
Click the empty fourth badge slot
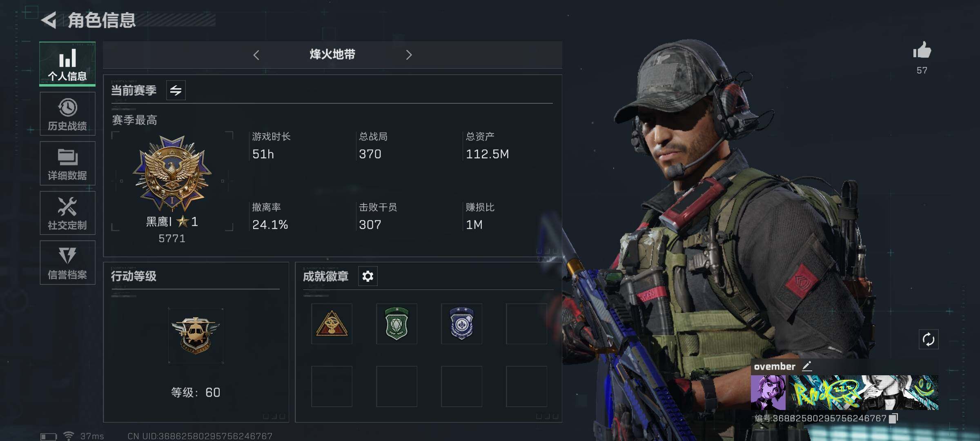526,324
